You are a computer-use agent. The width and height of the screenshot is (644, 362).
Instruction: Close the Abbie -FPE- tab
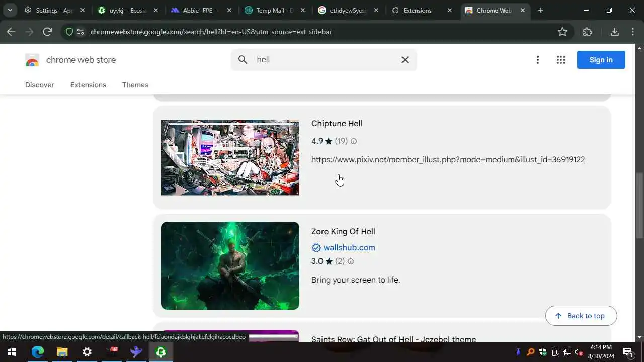pos(229,10)
